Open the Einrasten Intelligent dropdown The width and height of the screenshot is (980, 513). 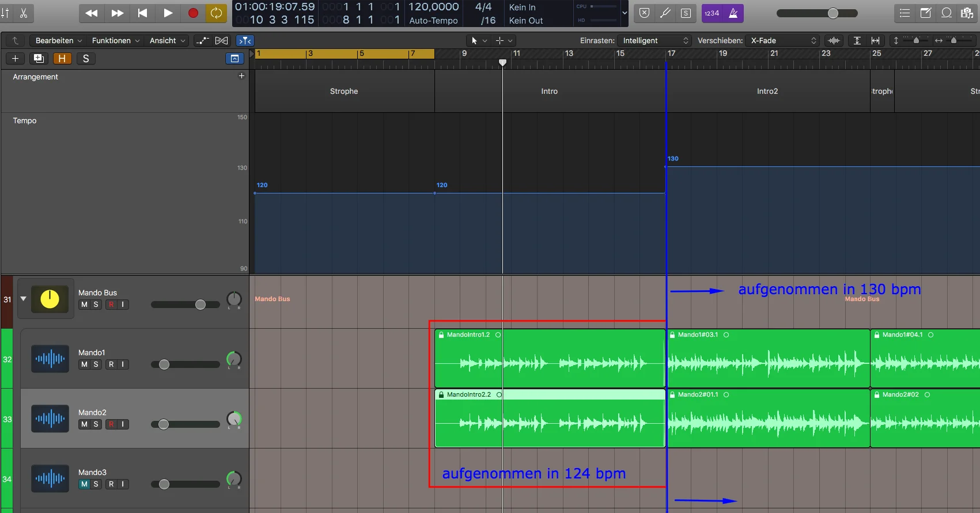pyautogui.click(x=654, y=40)
